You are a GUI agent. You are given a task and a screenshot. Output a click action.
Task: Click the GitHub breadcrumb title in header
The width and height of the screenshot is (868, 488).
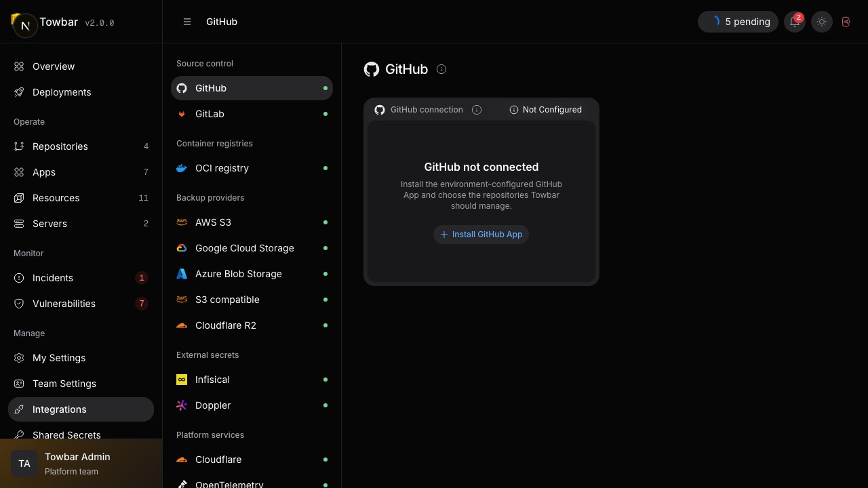click(x=222, y=22)
